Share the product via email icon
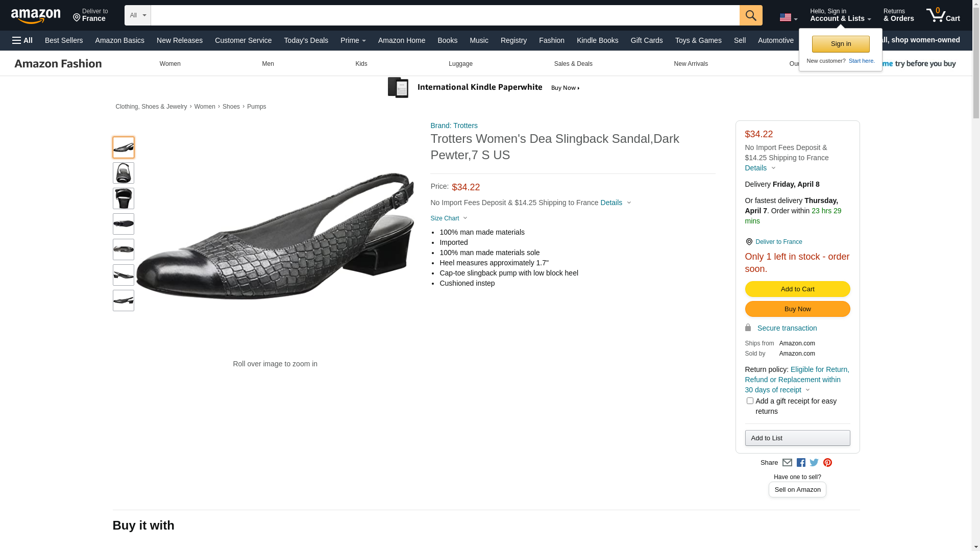The height and width of the screenshot is (551, 980). click(787, 463)
